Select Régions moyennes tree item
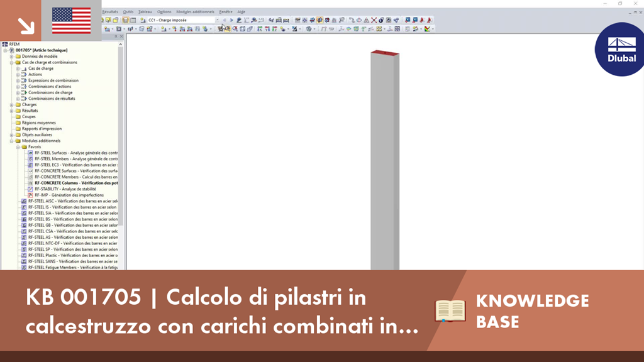This screenshot has width=644, height=362. (x=38, y=123)
